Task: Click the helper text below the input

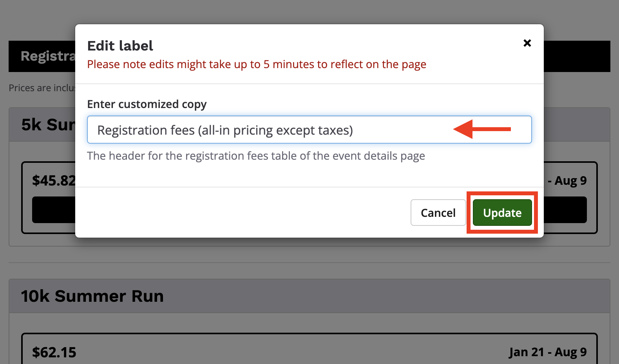Action: (256, 156)
